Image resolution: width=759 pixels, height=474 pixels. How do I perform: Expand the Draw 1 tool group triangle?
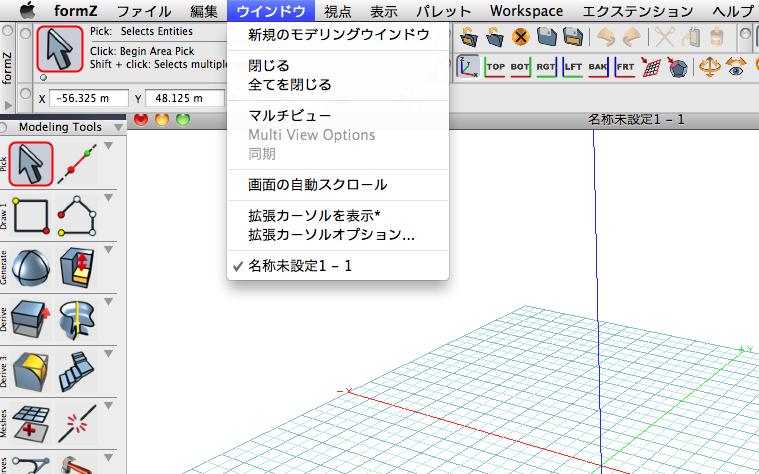108,198
